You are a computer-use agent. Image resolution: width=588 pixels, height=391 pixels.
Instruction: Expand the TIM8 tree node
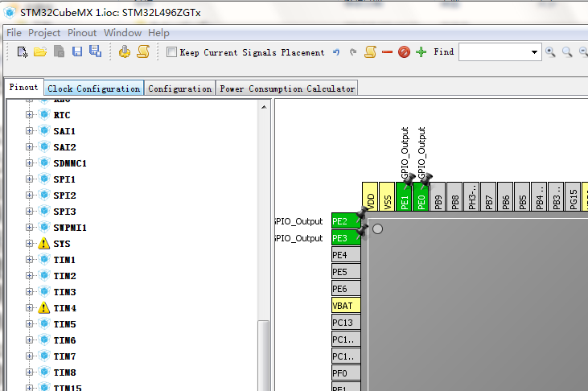[x=29, y=372]
